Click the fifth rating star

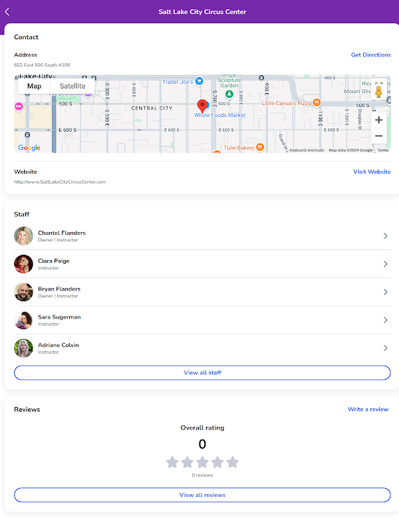tap(233, 462)
